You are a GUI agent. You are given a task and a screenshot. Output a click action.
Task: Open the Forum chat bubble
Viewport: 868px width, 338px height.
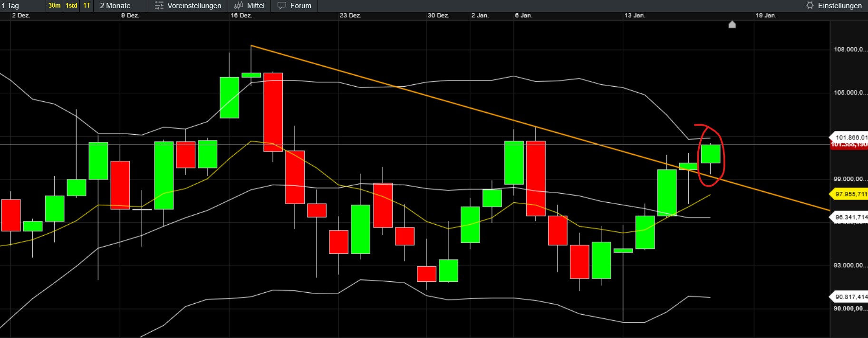(295, 6)
